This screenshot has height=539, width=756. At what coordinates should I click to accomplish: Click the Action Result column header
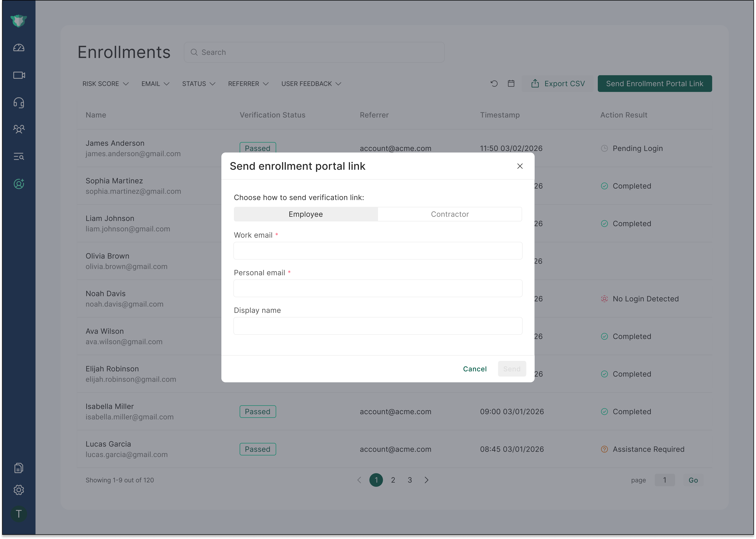[x=624, y=115]
